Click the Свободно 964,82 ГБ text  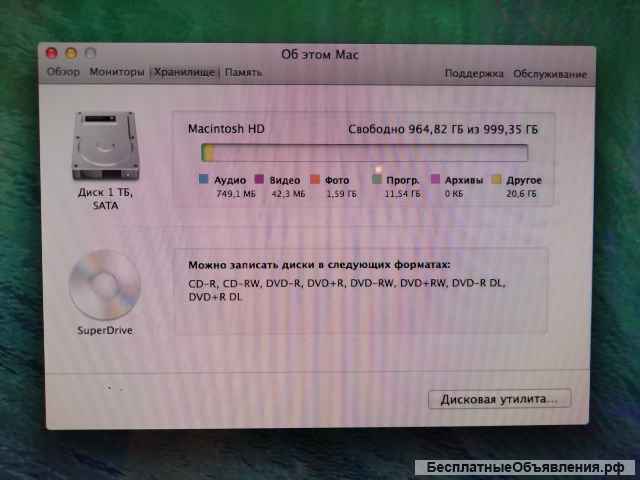click(443, 130)
